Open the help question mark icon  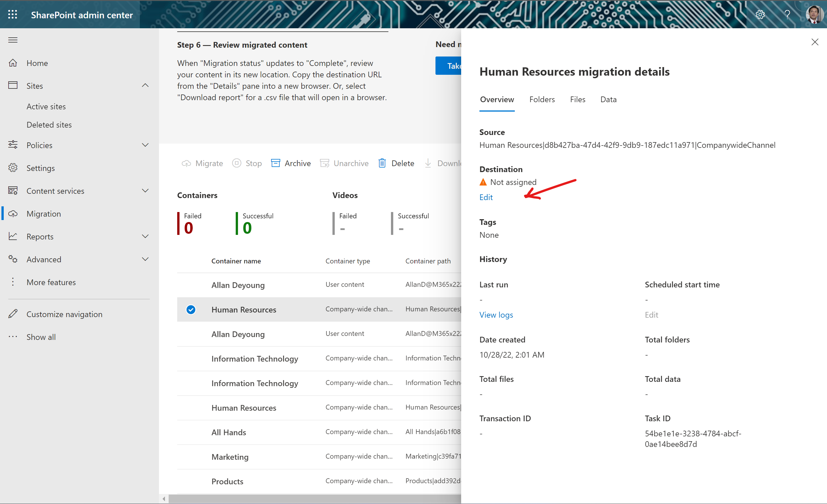pyautogui.click(x=787, y=15)
